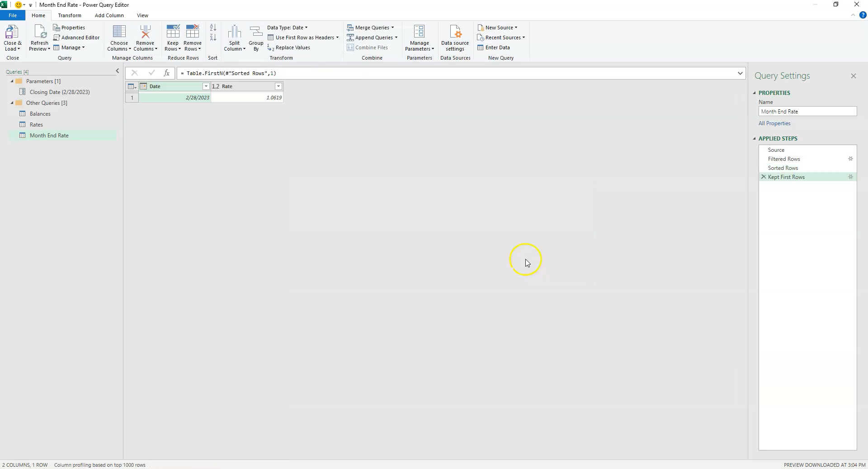Delete the Kept First Rows step
The image size is (868, 469).
click(764, 177)
